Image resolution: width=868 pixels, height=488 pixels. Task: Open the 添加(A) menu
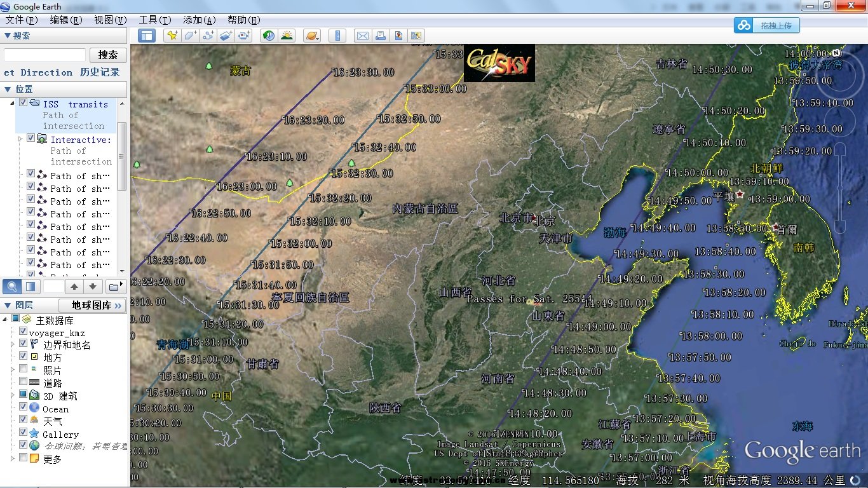coord(200,20)
